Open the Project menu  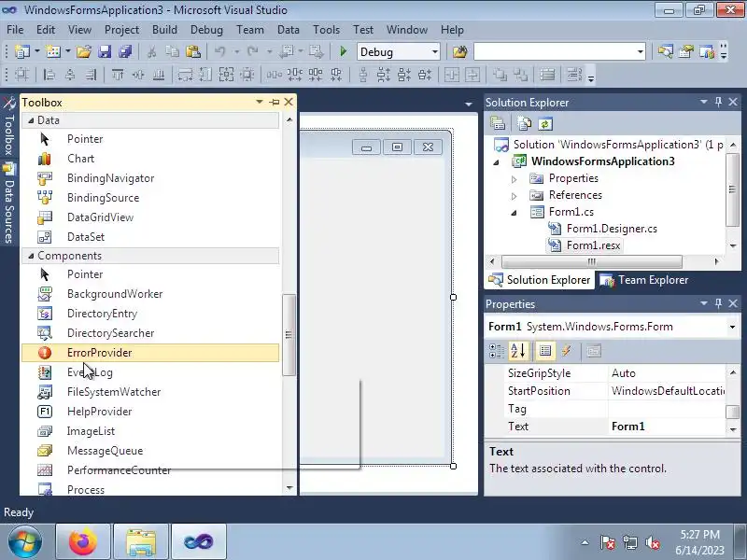coord(121,30)
